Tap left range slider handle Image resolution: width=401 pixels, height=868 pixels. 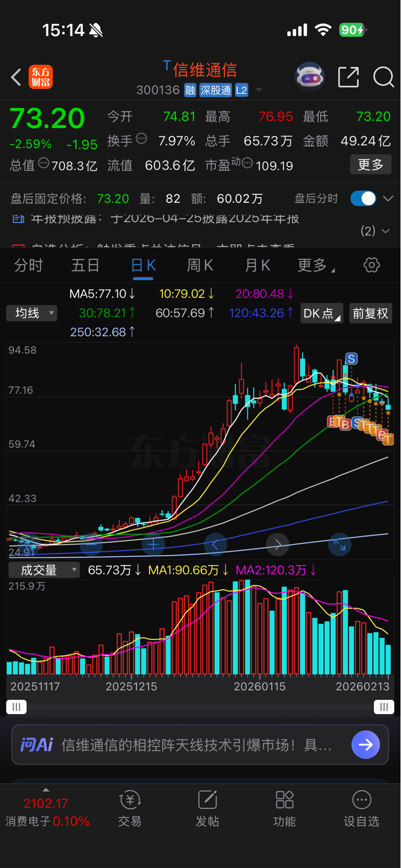pos(16,707)
